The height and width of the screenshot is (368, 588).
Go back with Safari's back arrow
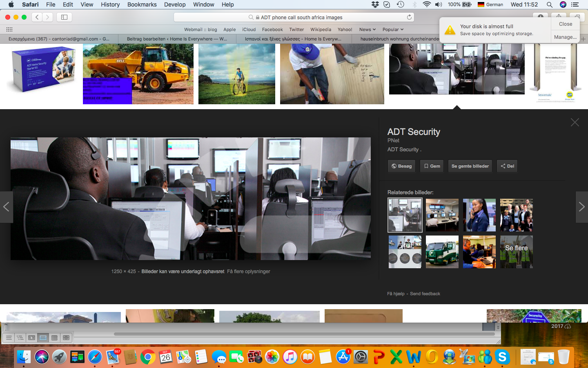click(x=37, y=17)
